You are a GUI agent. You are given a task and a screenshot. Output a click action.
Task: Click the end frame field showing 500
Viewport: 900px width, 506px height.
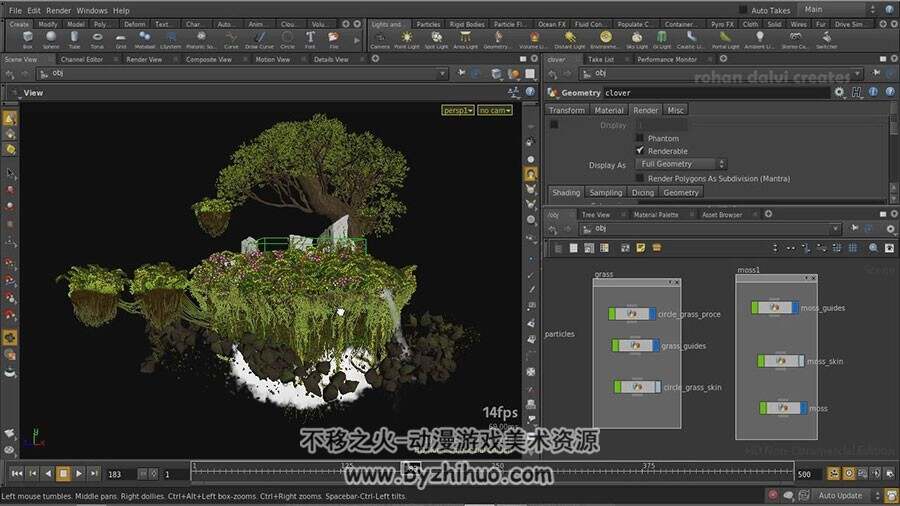click(809, 474)
